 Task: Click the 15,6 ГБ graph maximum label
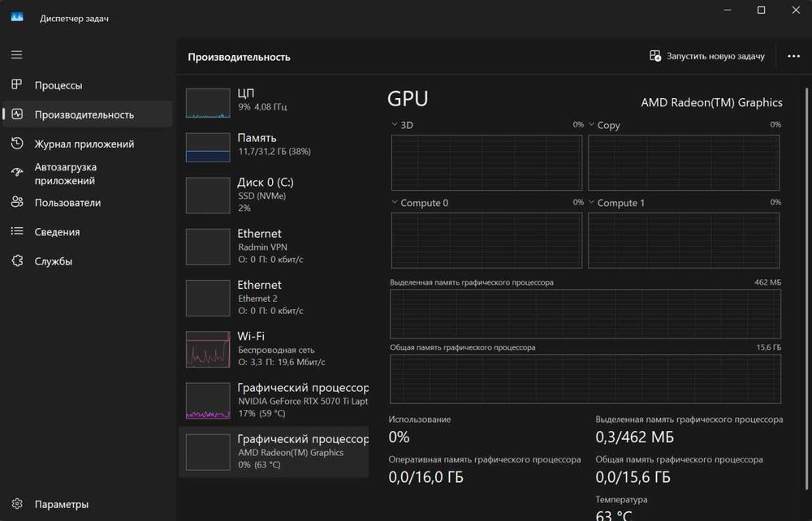[768, 347]
